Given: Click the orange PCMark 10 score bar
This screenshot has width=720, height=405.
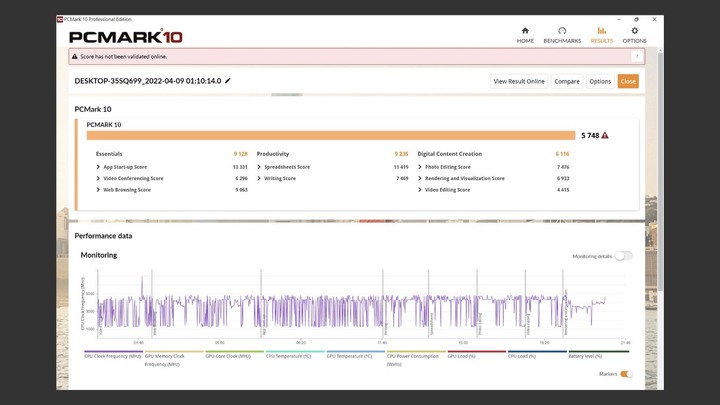Looking at the screenshot, I should click(x=331, y=135).
